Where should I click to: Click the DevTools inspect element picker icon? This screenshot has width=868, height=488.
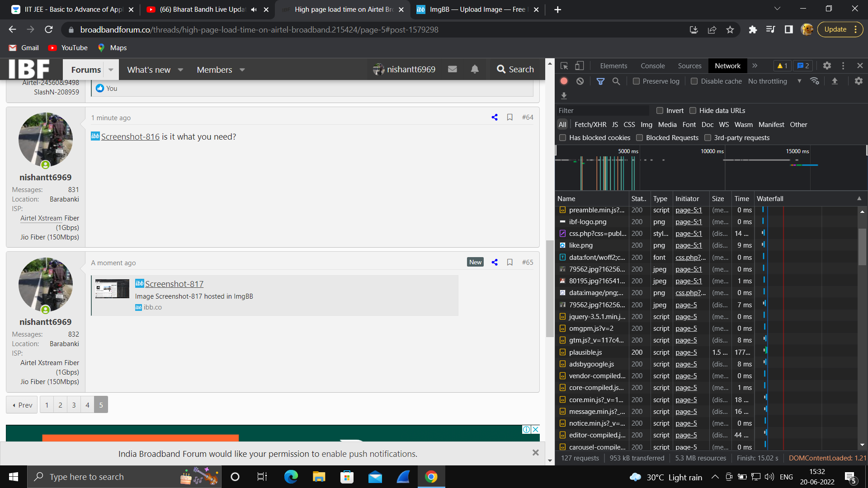[564, 66]
